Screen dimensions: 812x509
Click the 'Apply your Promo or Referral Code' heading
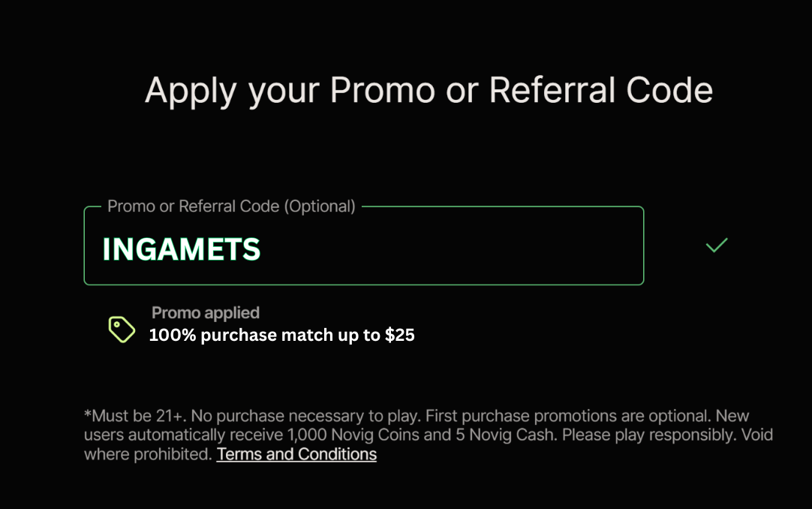tap(429, 91)
